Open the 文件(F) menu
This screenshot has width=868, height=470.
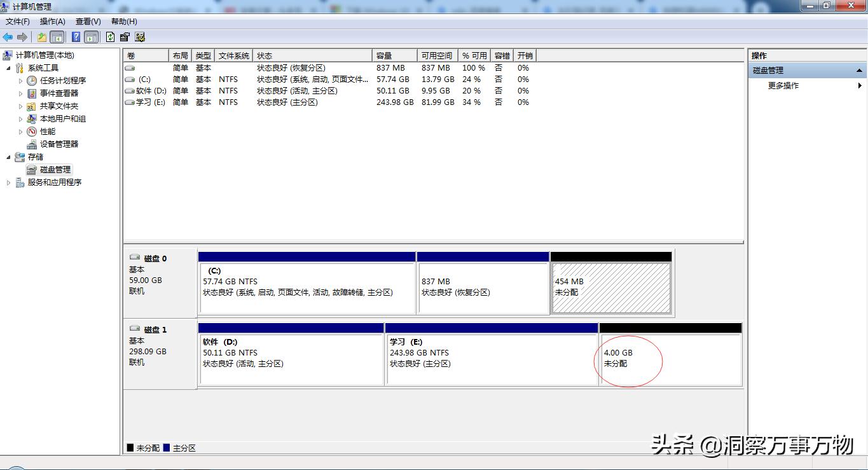(x=18, y=22)
